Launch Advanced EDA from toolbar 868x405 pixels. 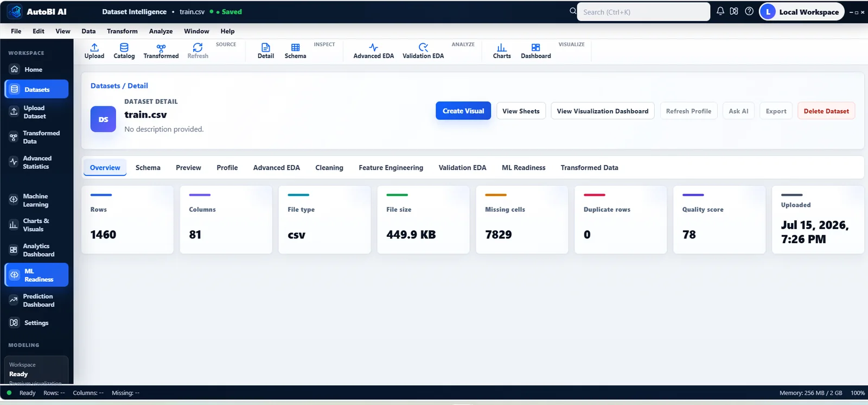coord(374,51)
